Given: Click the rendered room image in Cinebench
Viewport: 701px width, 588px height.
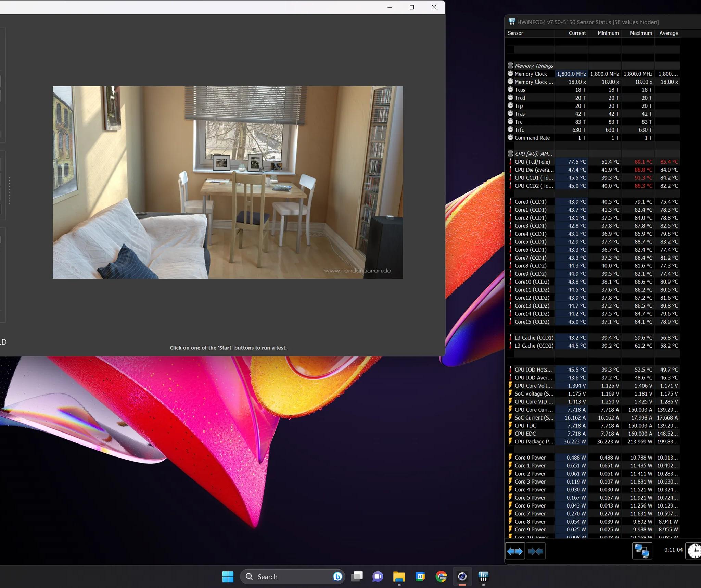Looking at the screenshot, I should click(x=228, y=182).
